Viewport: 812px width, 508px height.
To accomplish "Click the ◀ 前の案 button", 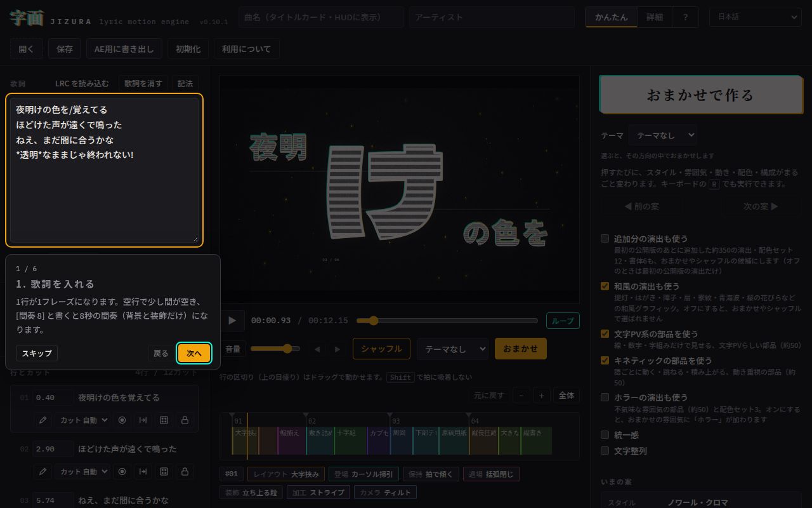I will pos(642,206).
